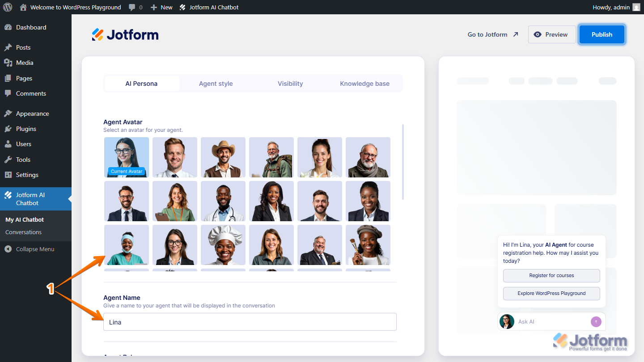Go to Comments in the sidebar
The width and height of the screenshot is (644, 362).
point(36,93)
